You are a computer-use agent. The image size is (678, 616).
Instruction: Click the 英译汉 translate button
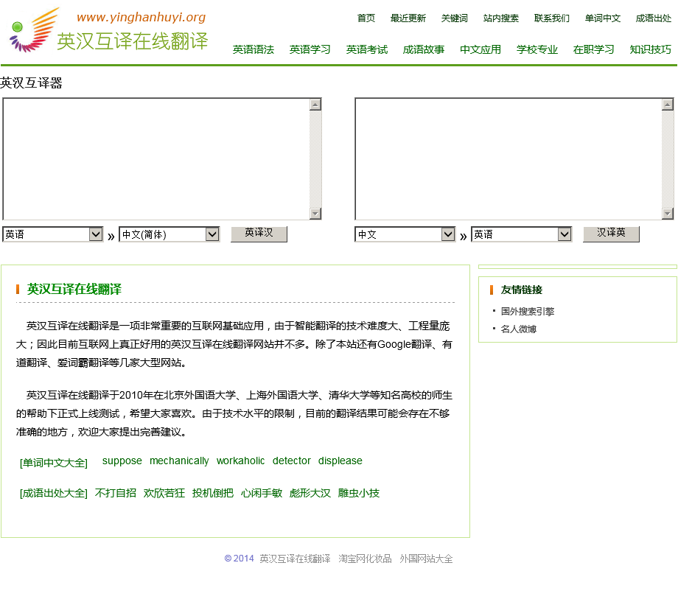(259, 234)
